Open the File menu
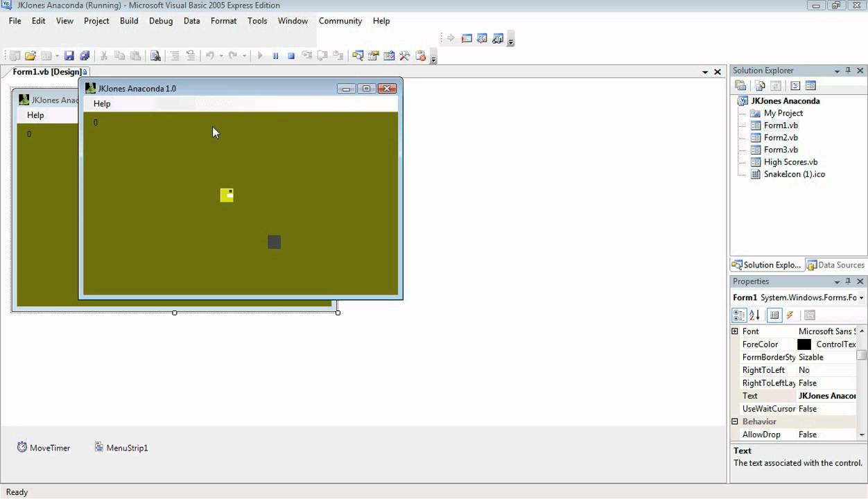This screenshot has height=499, width=868. (x=15, y=21)
